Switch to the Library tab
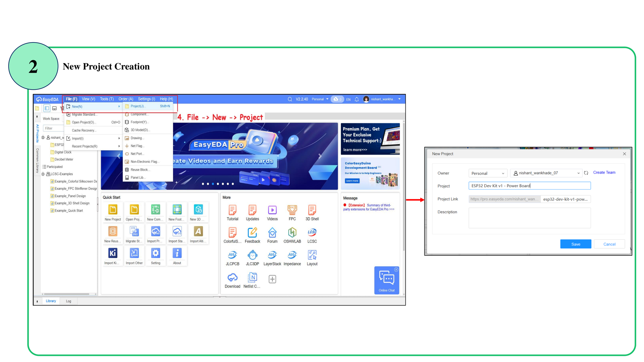Screen dimensions: 644x362 point(51,301)
